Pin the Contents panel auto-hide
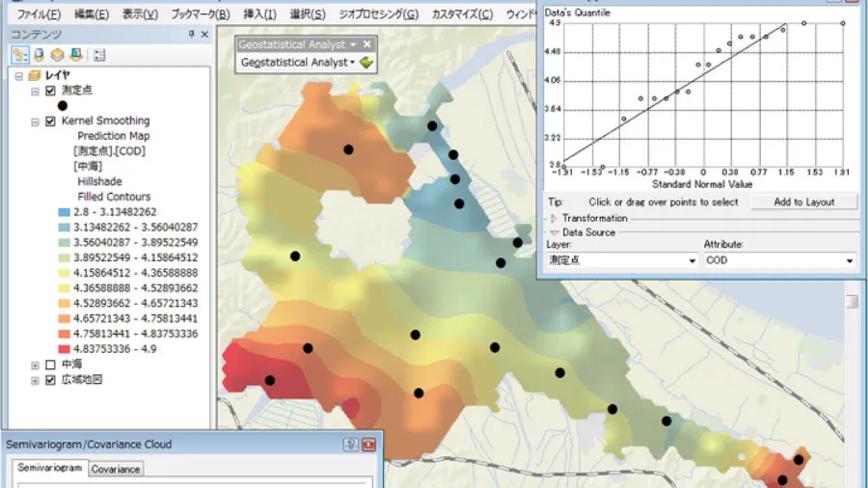 pos(192,35)
